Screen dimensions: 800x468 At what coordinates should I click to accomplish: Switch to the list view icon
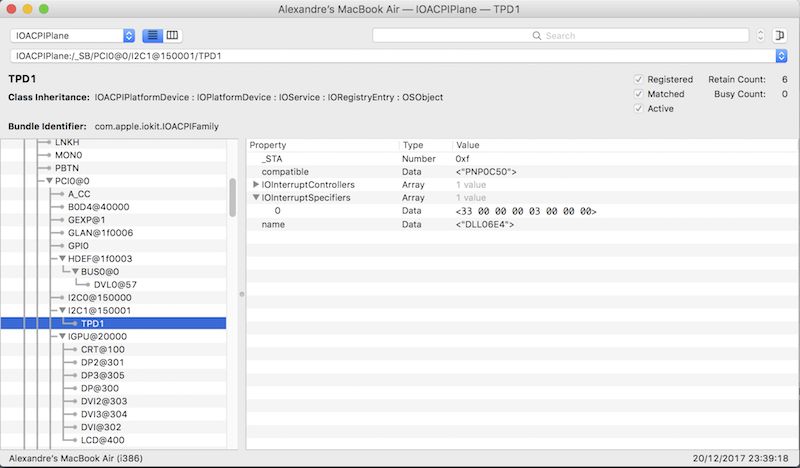[x=153, y=35]
